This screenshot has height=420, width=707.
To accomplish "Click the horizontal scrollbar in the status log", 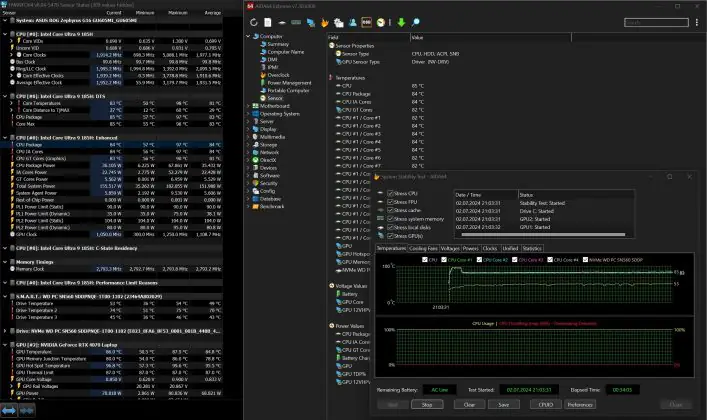I will tap(543, 235).
